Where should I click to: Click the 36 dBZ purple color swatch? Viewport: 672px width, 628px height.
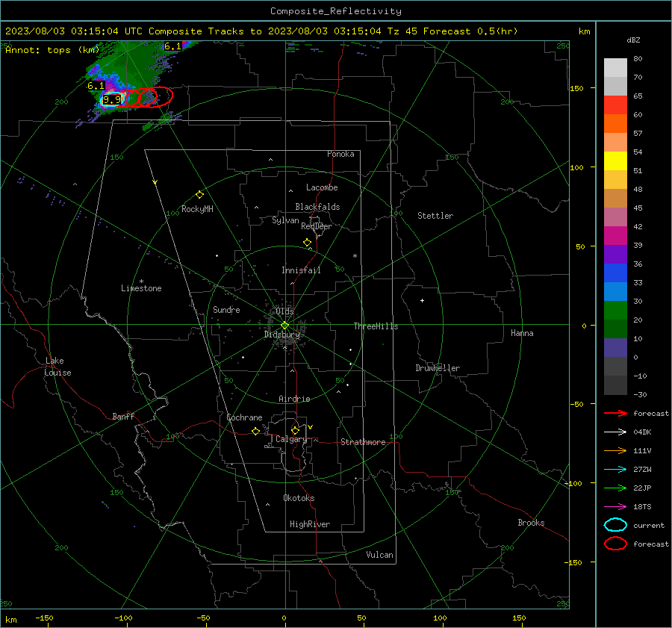(615, 254)
